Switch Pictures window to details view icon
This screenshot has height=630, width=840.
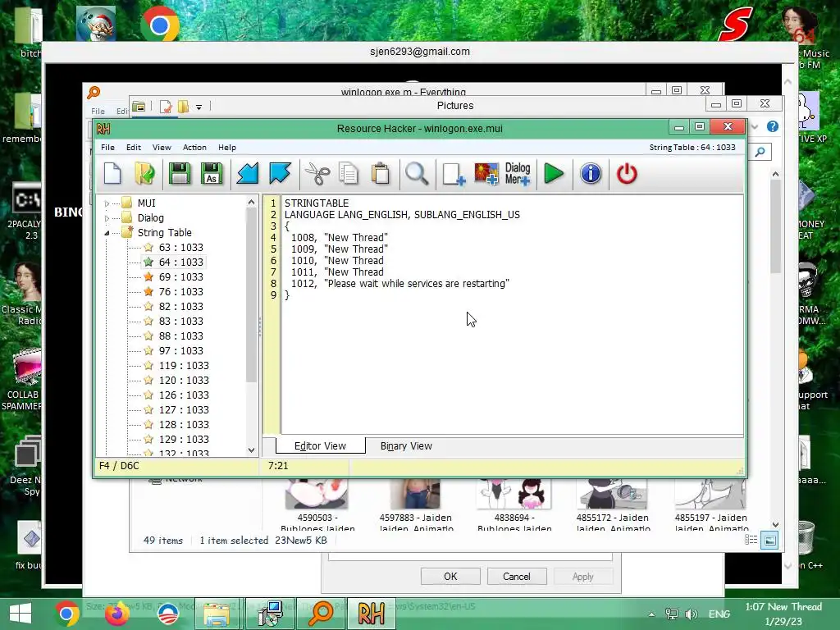[x=751, y=540]
